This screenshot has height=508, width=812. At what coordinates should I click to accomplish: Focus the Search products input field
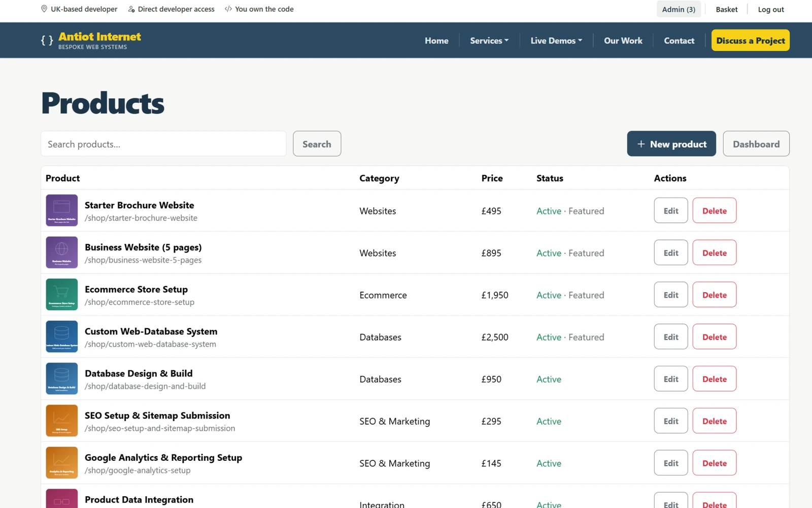(x=163, y=144)
